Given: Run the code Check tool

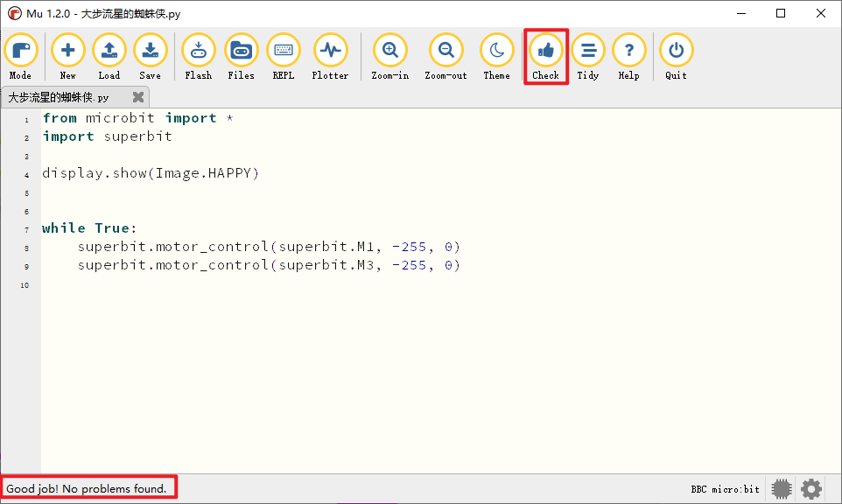Looking at the screenshot, I should [545, 57].
